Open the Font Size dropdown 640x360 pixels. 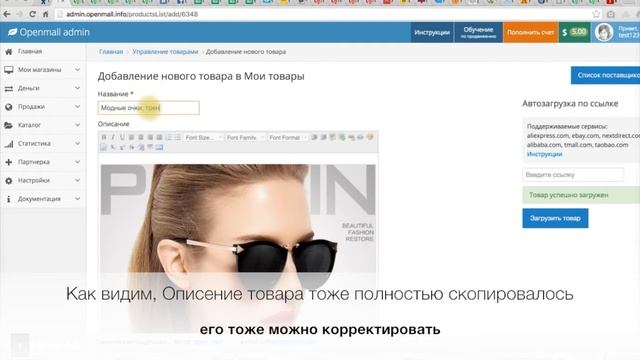tap(203, 138)
